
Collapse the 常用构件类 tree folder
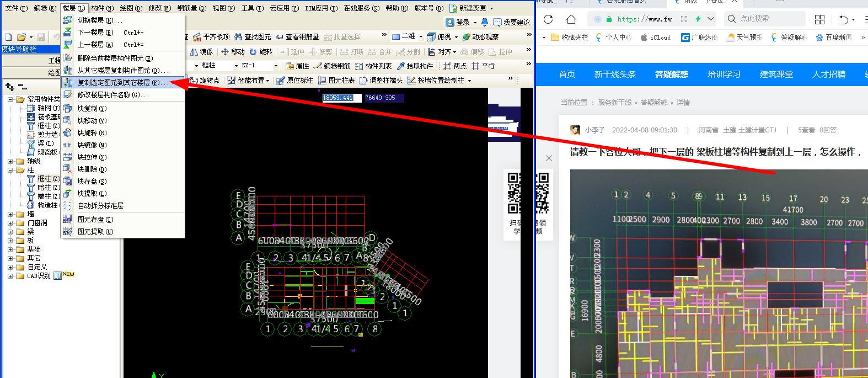10,99
